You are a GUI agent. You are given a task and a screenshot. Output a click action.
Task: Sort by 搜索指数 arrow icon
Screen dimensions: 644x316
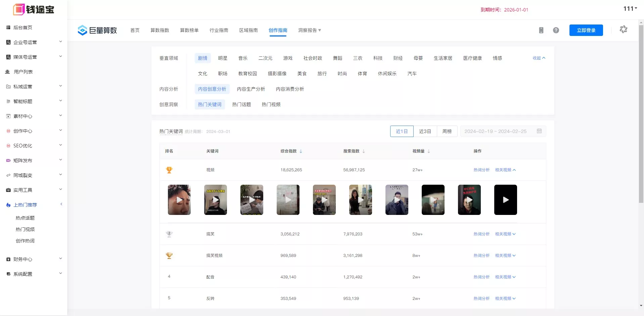pyautogui.click(x=364, y=151)
